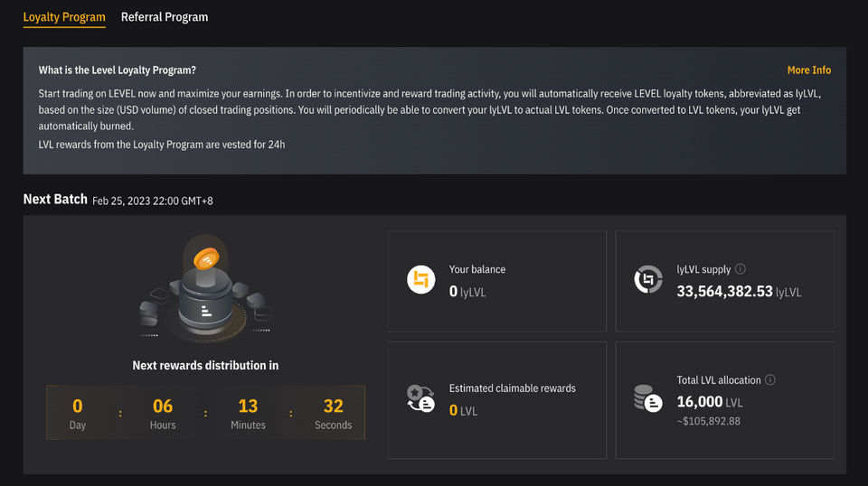Click the 'What is the Level Loyalty Program?' heading
The height and width of the screenshot is (486, 868).
click(118, 70)
